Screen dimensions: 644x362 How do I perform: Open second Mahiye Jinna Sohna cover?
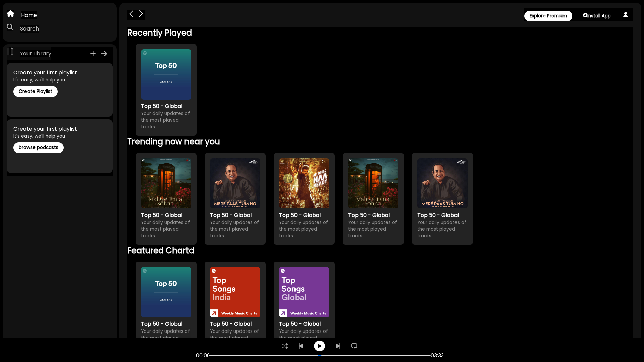click(x=373, y=183)
